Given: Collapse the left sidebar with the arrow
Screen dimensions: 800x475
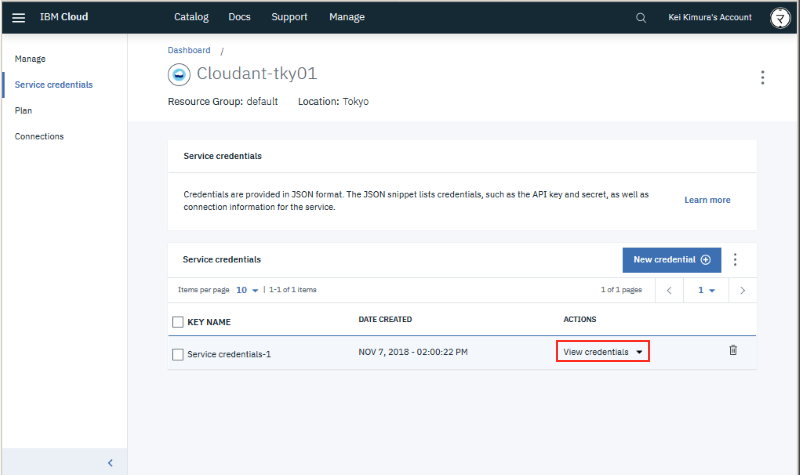Looking at the screenshot, I should pos(110,463).
